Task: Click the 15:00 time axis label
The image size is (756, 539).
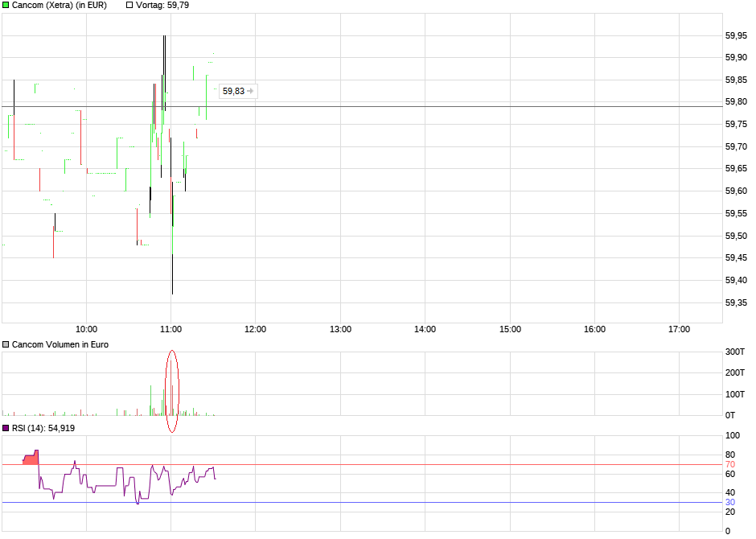Action: click(x=510, y=329)
